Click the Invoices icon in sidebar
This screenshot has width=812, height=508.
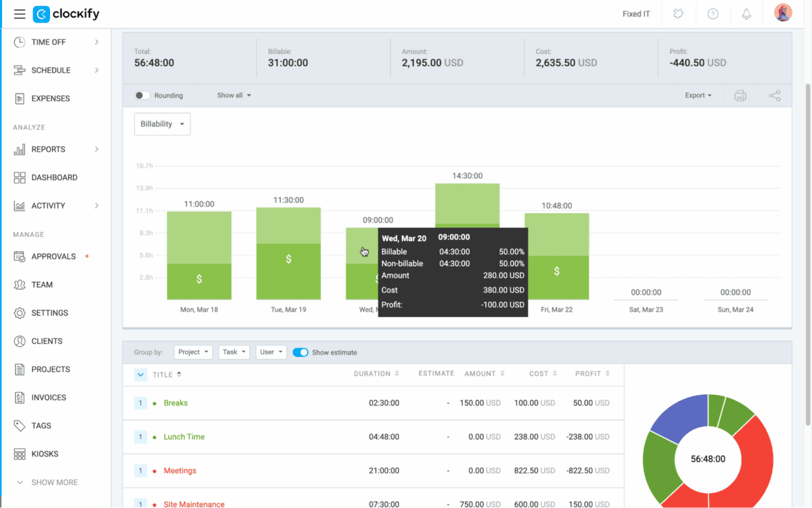pos(20,398)
